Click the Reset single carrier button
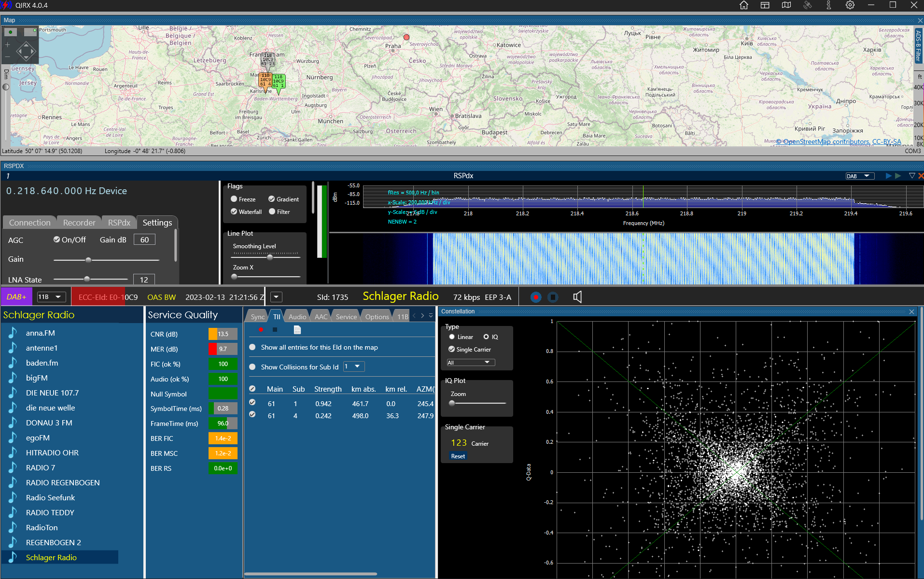The width and height of the screenshot is (924, 579). 458,456
